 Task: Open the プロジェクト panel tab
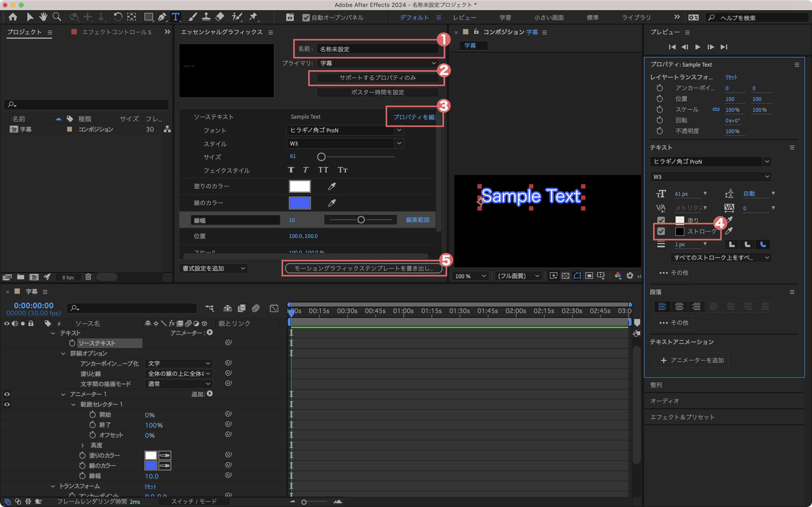click(24, 32)
